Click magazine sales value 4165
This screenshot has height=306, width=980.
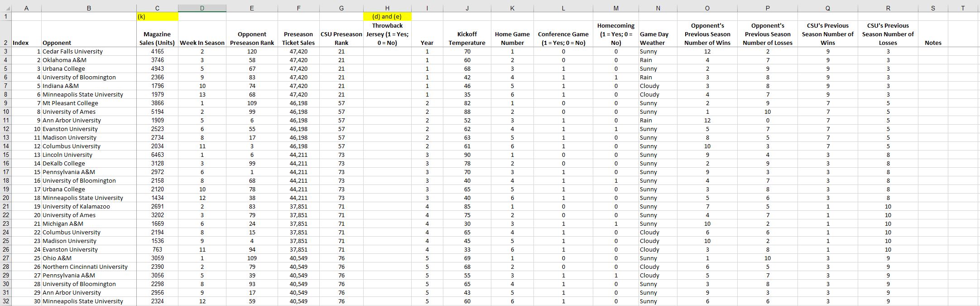click(157, 51)
